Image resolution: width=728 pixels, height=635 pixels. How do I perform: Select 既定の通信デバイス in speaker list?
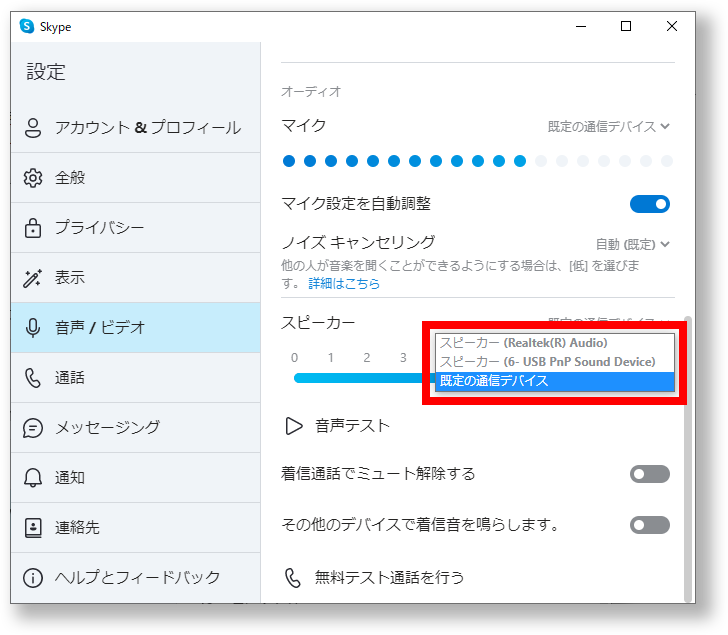[x=555, y=381]
